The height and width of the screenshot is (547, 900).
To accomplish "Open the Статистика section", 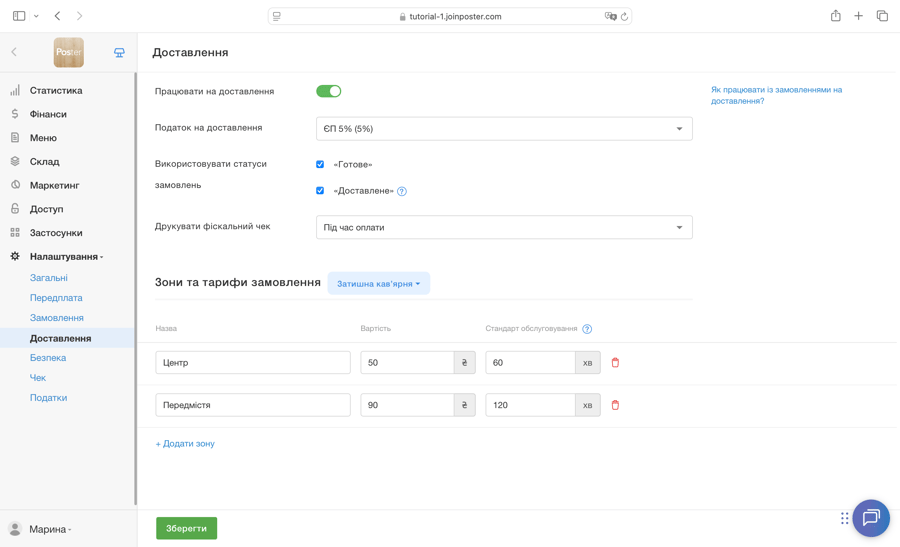I will 56,90.
